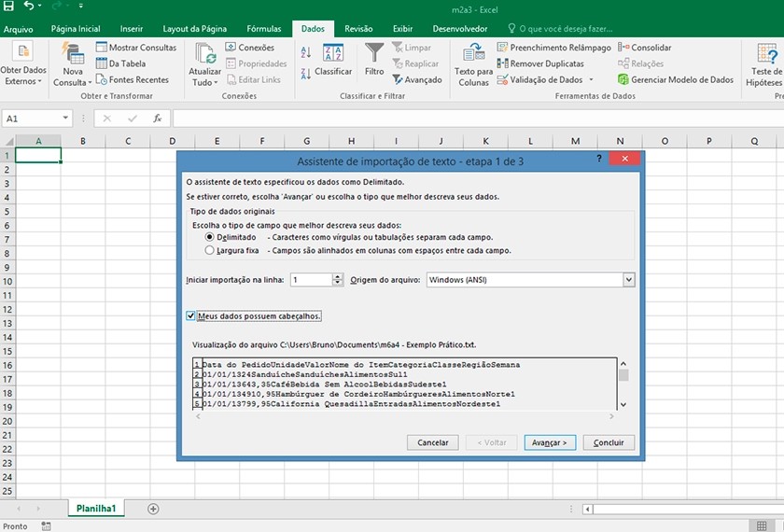Select the Largura fixa radio option
Viewport: 784px width, 532px height.
click(x=209, y=251)
